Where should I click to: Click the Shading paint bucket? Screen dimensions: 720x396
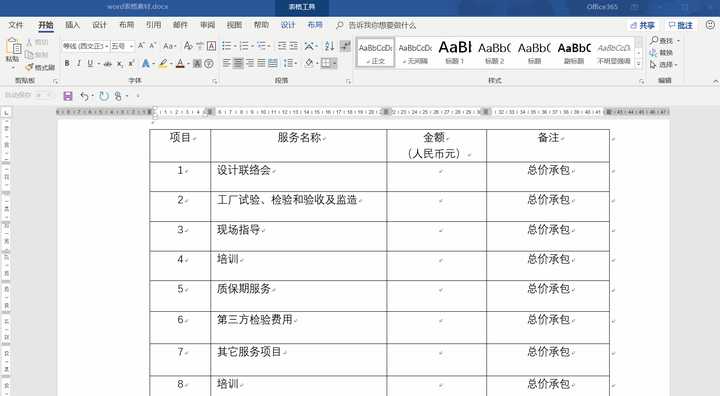(x=309, y=63)
